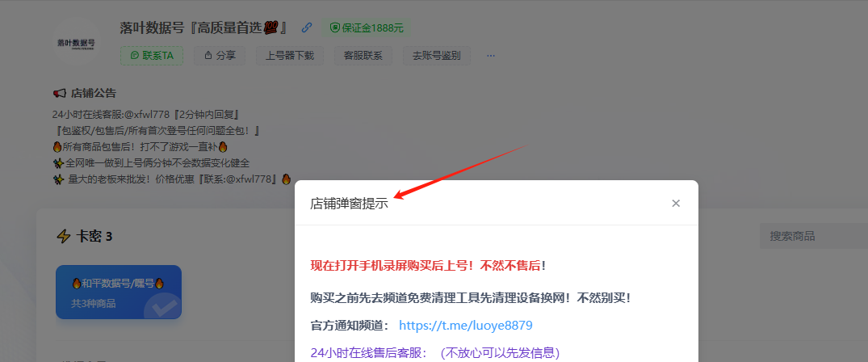The height and width of the screenshot is (362, 868).
Task: Open the https://t.me/luoye8879 channel link
Action: coord(465,326)
